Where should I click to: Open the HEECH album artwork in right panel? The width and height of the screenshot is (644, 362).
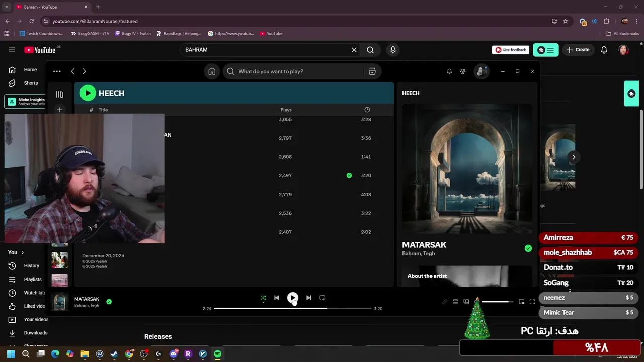pyautogui.click(x=467, y=168)
